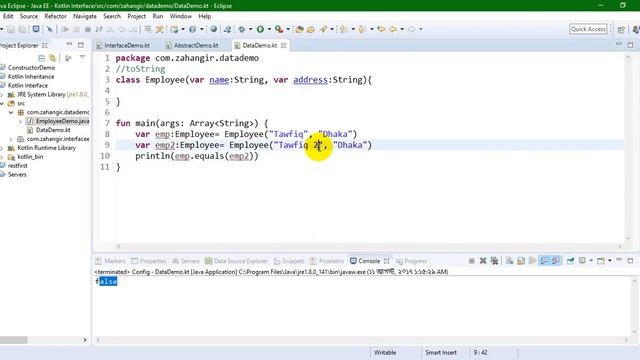Click the Pin Console icon
Screen dimensions: 640x360
(570, 260)
